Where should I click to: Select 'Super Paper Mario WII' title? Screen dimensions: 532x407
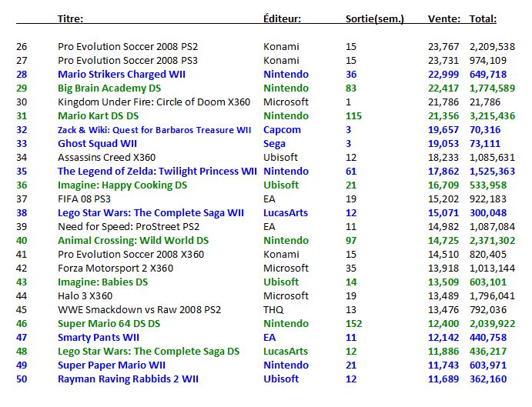(x=112, y=365)
